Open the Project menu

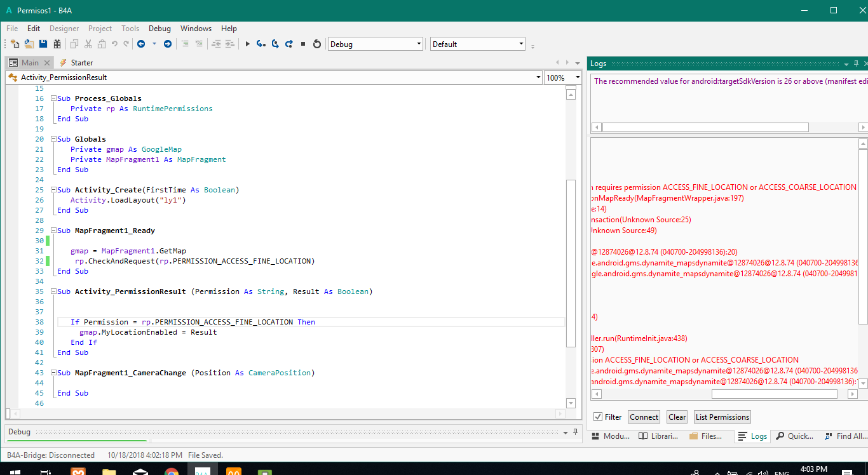tap(100, 29)
